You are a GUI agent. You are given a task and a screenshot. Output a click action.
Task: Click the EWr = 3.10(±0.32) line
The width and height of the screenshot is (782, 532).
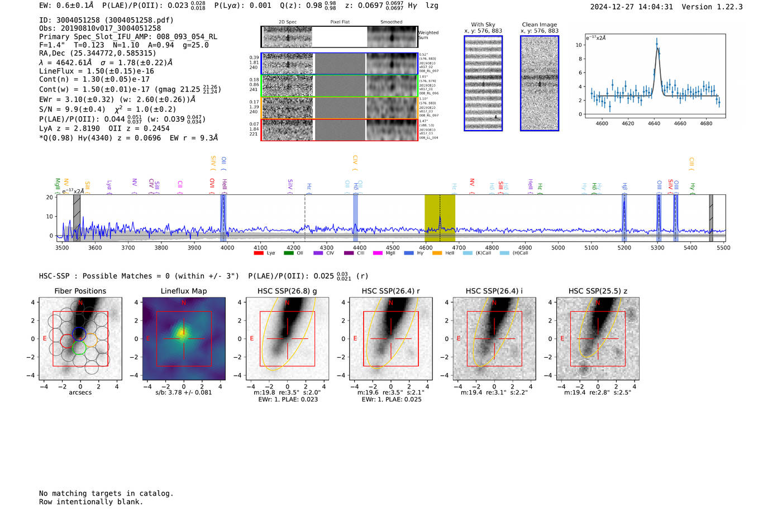[117, 99]
